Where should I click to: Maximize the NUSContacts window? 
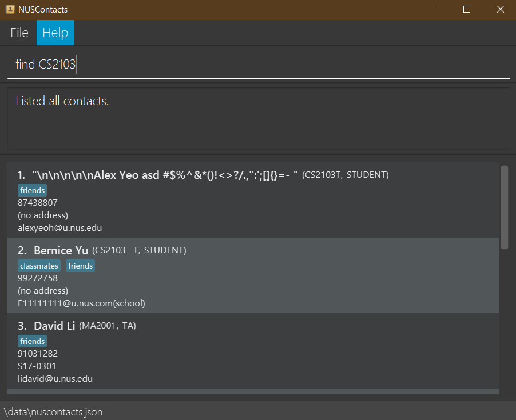(467, 9)
